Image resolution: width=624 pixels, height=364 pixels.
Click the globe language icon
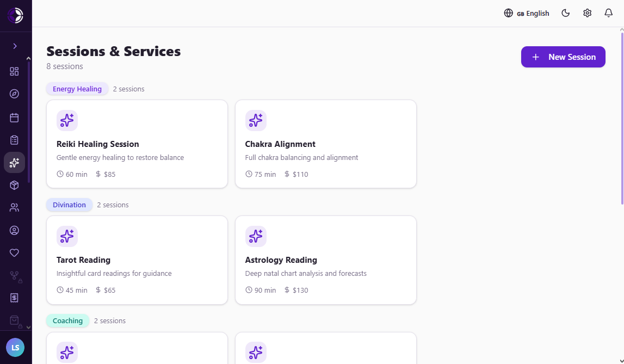pos(508,13)
